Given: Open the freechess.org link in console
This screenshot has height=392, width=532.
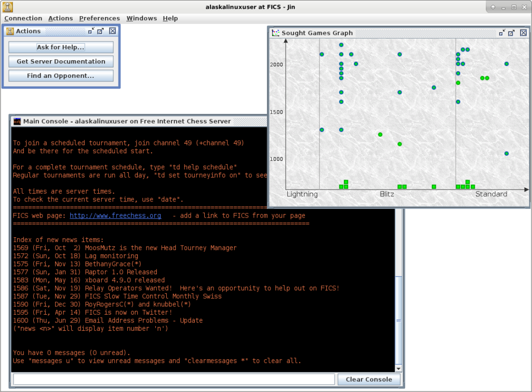Looking at the screenshot, I should point(115,215).
